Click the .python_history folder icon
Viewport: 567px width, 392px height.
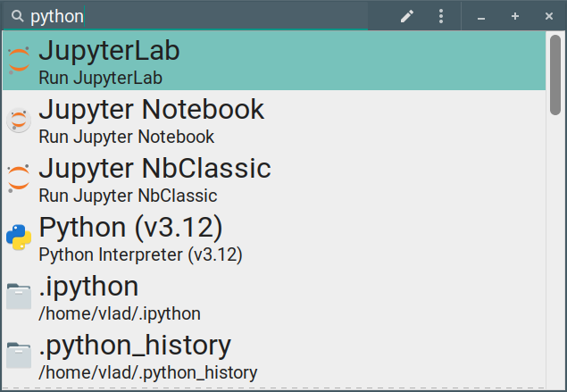(19, 354)
